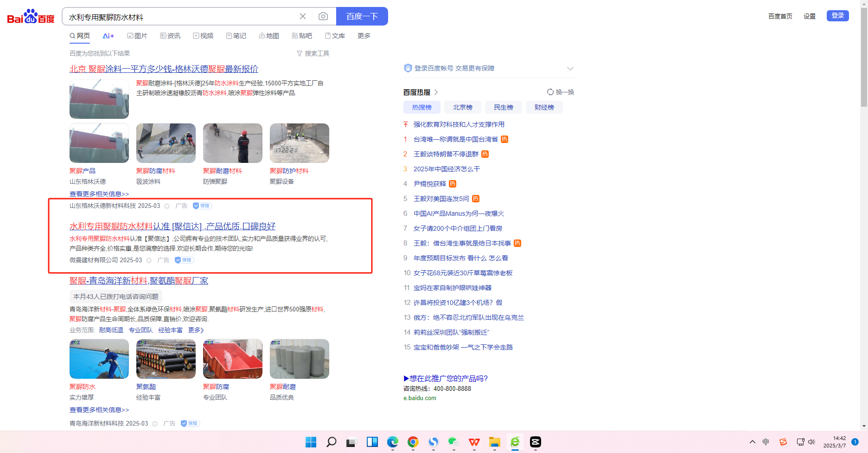The height and width of the screenshot is (453, 868).
Task: Click the 保障 badge beside 山东格林沃德新材料科技
Action: 203,206
